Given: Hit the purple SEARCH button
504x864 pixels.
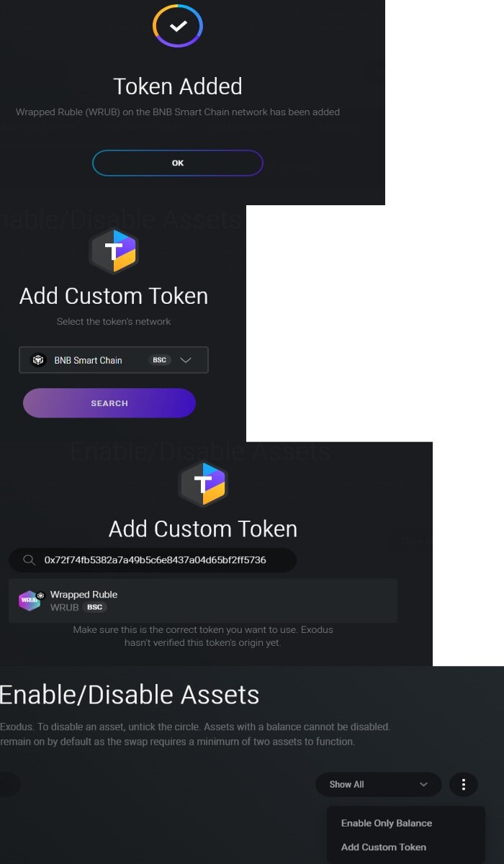Looking at the screenshot, I should coord(109,403).
